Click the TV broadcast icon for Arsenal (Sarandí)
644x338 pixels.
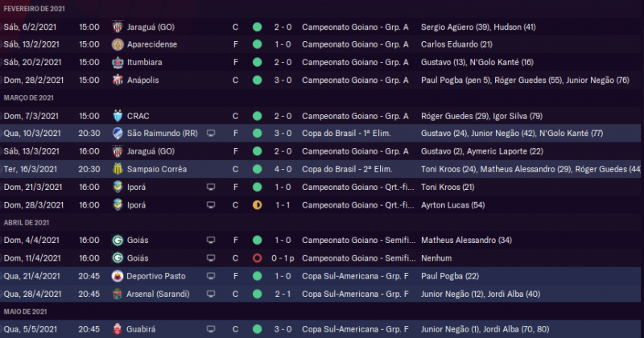click(x=211, y=293)
